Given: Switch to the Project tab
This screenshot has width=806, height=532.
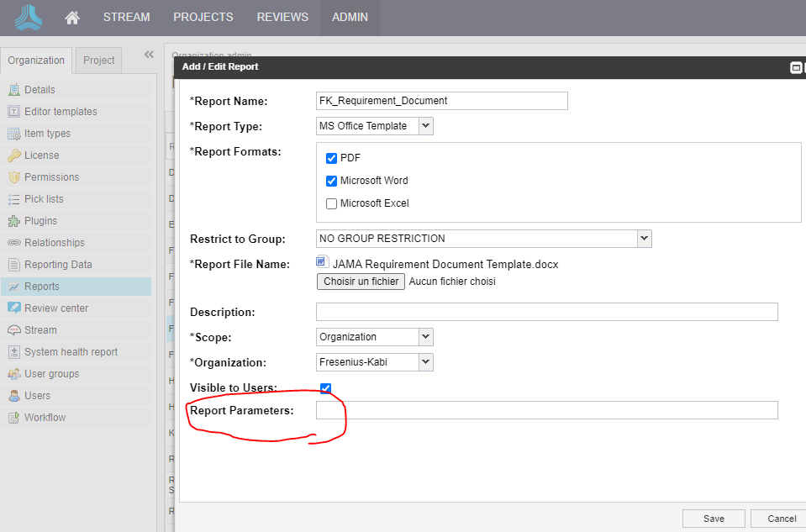Looking at the screenshot, I should pyautogui.click(x=98, y=61).
